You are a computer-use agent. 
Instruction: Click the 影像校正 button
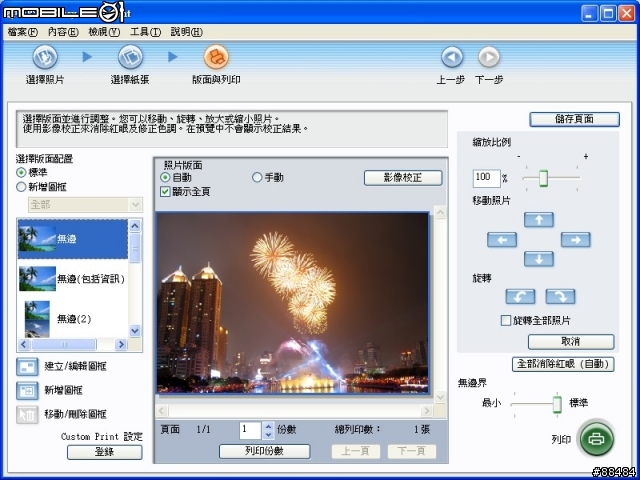point(403,178)
